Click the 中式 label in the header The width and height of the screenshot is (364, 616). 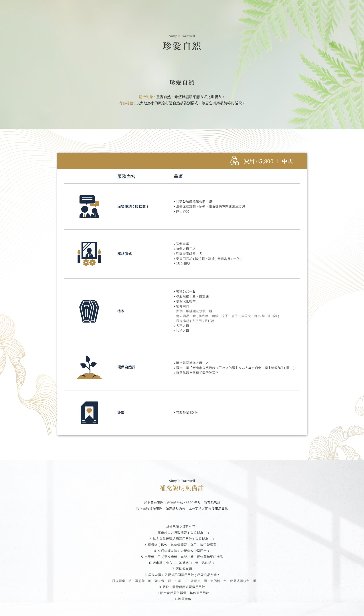click(287, 161)
